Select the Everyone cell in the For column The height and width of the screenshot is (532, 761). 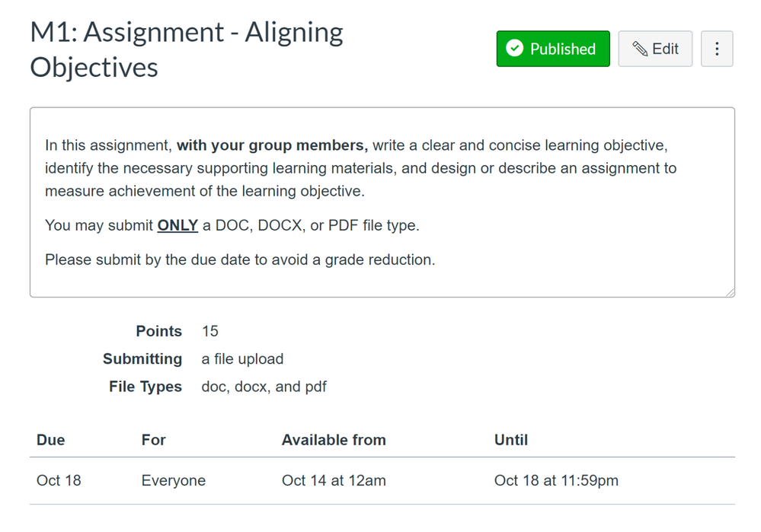(x=174, y=480)
